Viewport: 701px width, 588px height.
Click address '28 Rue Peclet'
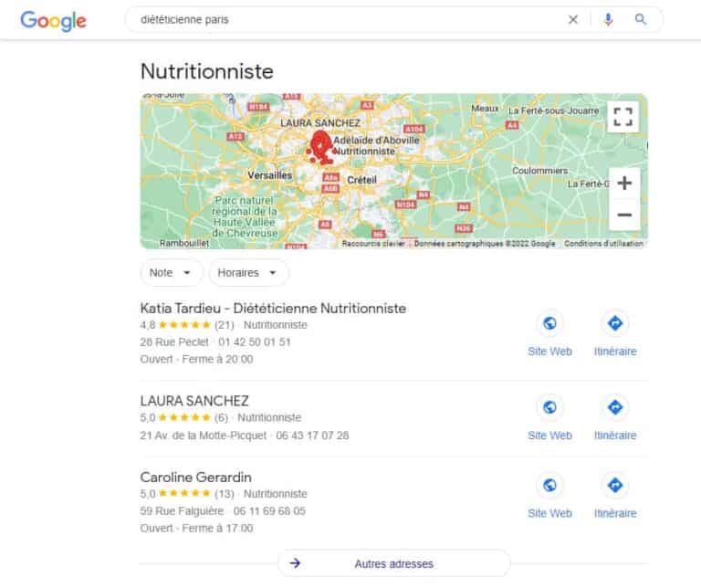[174, 342]
